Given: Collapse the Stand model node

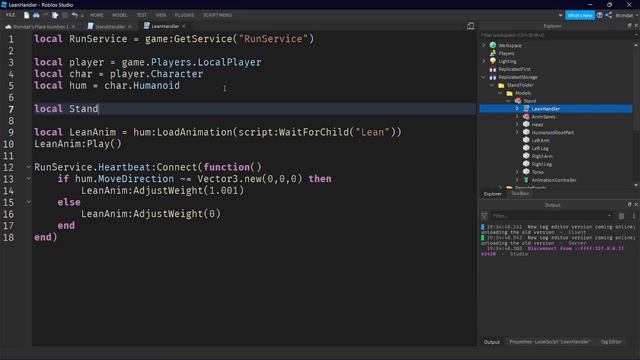Looking at the screenshot, I should click(x=509, y=101).
